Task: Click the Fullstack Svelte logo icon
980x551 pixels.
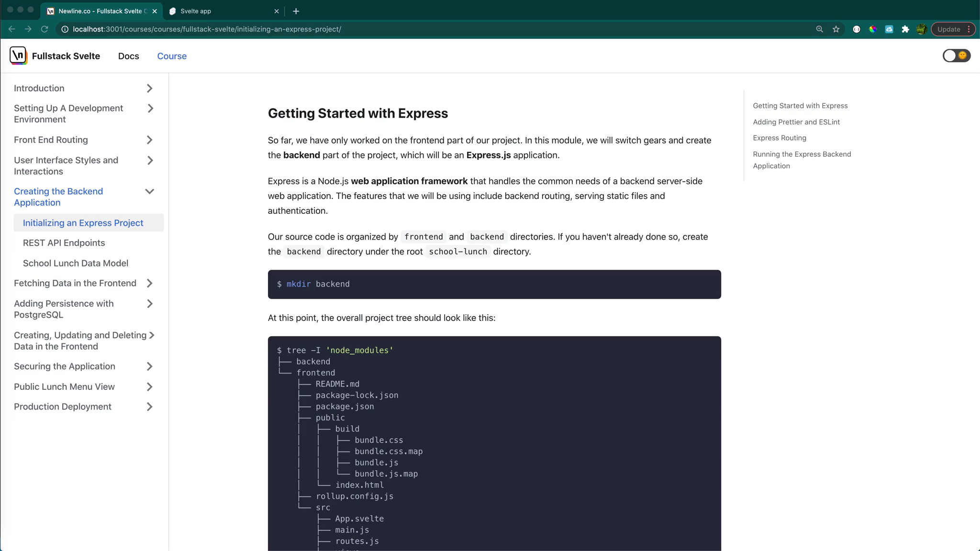Action: pos(18,56)
